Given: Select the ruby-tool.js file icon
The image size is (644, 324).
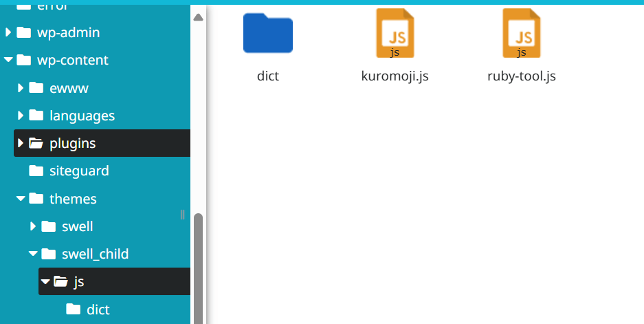Looking at the screenshot, I should pyautogui.click(x=521, y=33).
